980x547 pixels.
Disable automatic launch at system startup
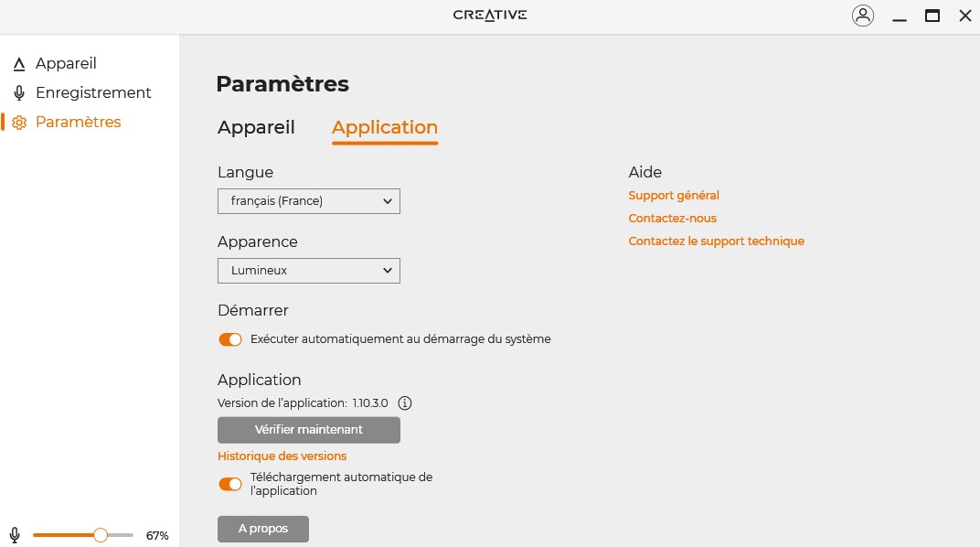tap(230, 339)
